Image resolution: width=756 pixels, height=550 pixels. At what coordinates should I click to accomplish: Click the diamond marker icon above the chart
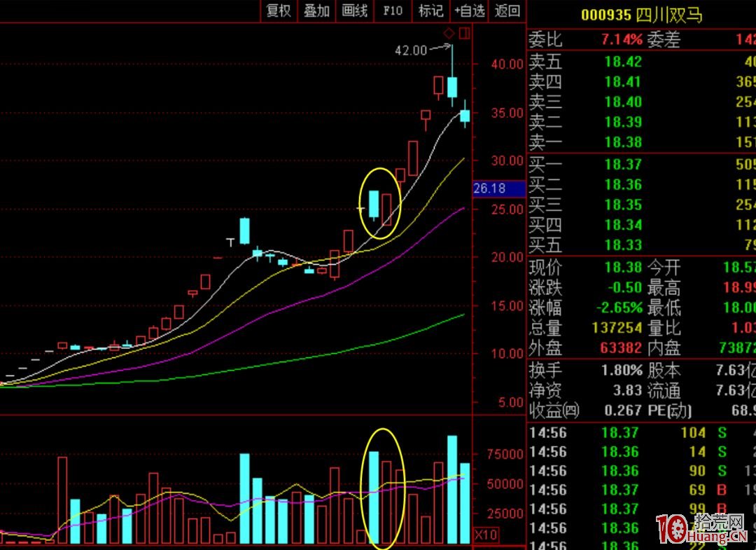pyautogui.click(x=449, y=34)
